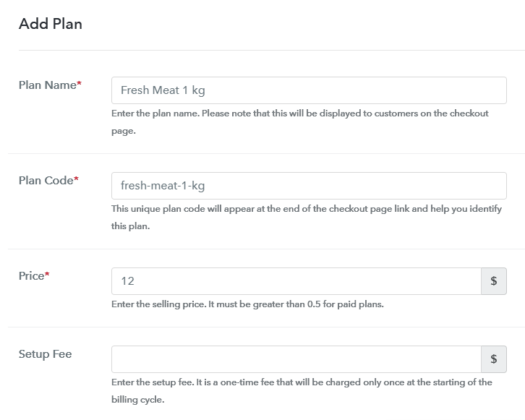Image resolution: width=525 pixels, height=420 pixels.
Task: Click the Add Plan heading
Action: (x=51, y=24)
